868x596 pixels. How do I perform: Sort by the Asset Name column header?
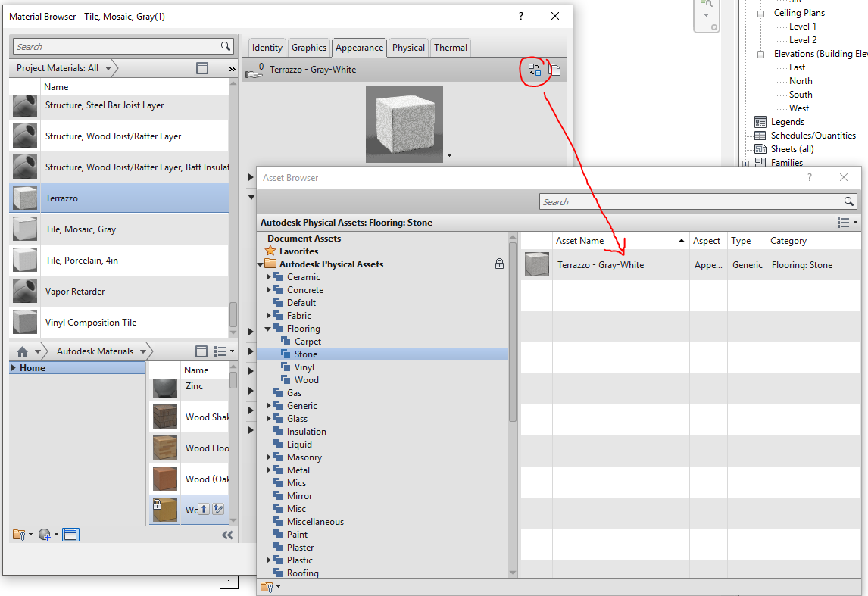tap(620, 241)
